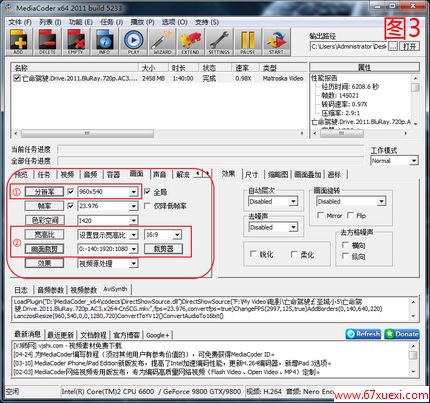430x403 pixels.
Task: Switch to the 视频参数 tab
Action: coord(84,290)
